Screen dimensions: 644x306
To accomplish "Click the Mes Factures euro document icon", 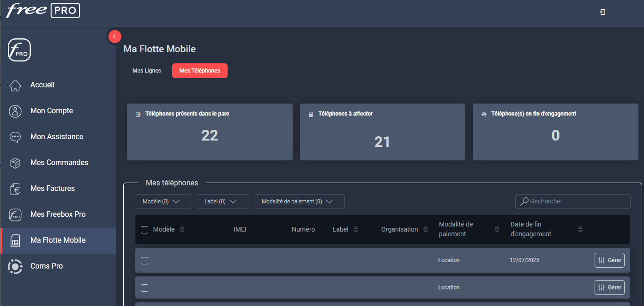I will pyautogui.click(x=15, y=189).
